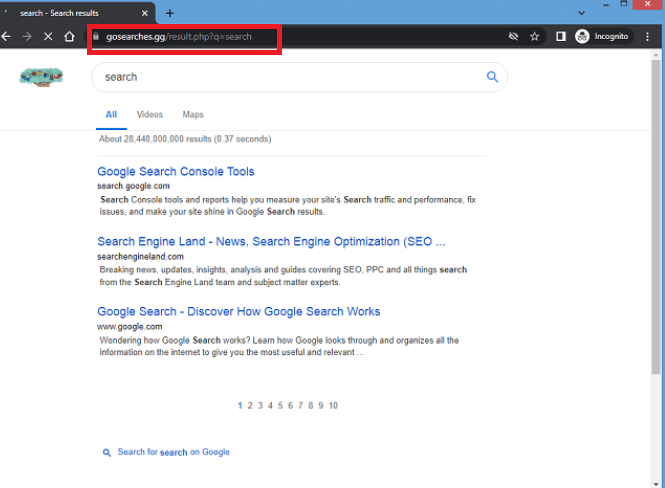Open 'Google Search - Discover How Google Search Works'
665x488 pixels.
(239, 312)
